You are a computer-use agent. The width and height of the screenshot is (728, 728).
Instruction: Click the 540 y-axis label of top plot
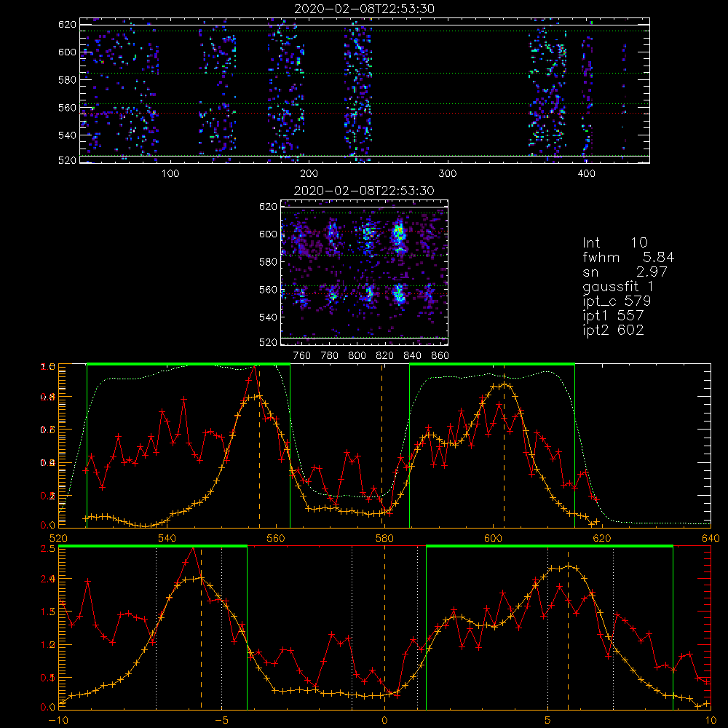(x=67, y=135)
